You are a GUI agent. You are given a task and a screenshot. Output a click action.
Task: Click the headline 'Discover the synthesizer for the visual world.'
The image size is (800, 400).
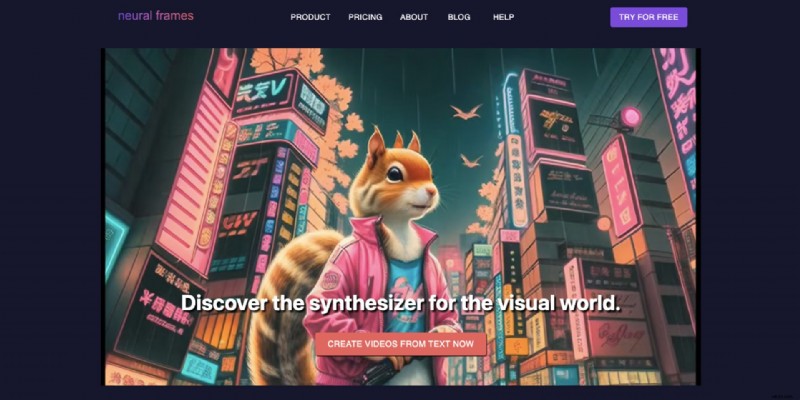tap(401, 303)
